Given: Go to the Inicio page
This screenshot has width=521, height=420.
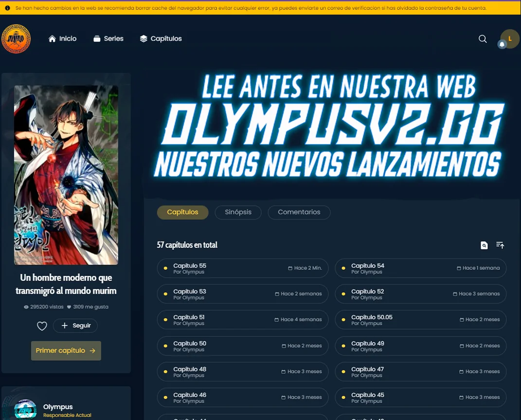Looking at the screenshot, I should click(62, 39).
